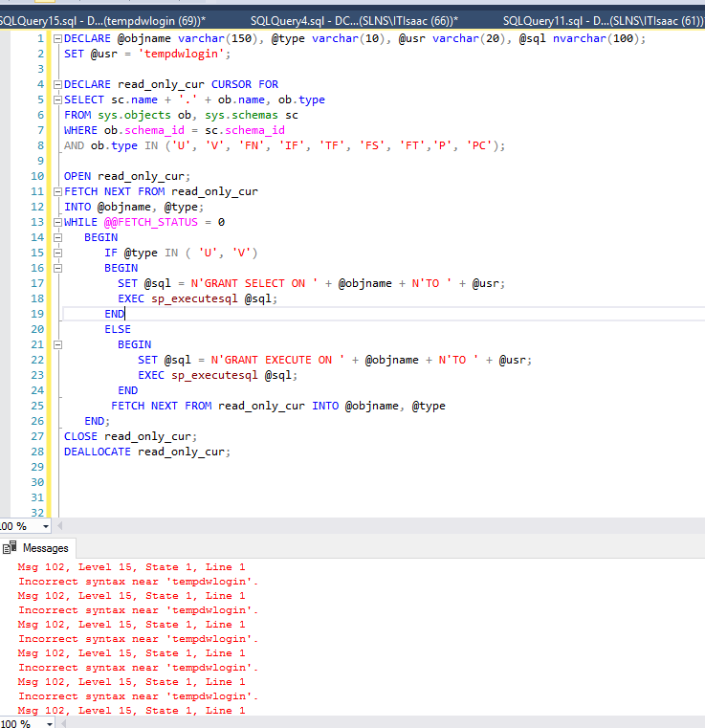
Task: Click the first 'Msg 102, Level 15' error line
Action: click(x=131, y=567)
